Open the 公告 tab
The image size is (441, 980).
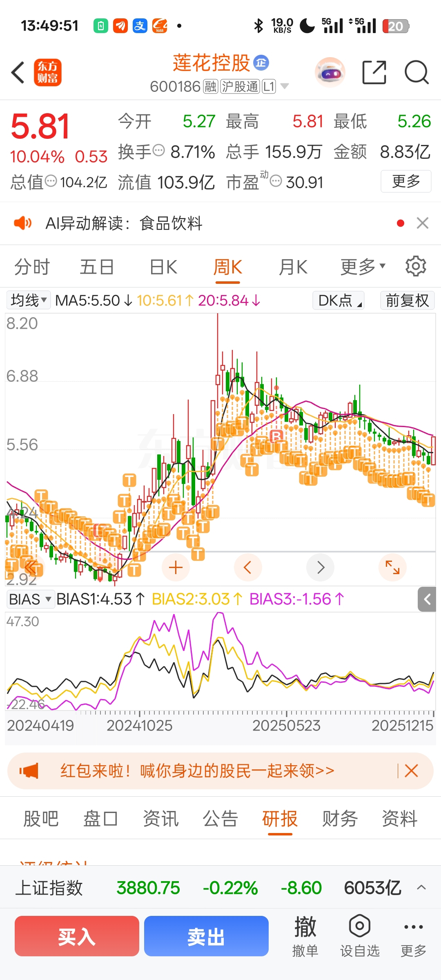point(220,819)
